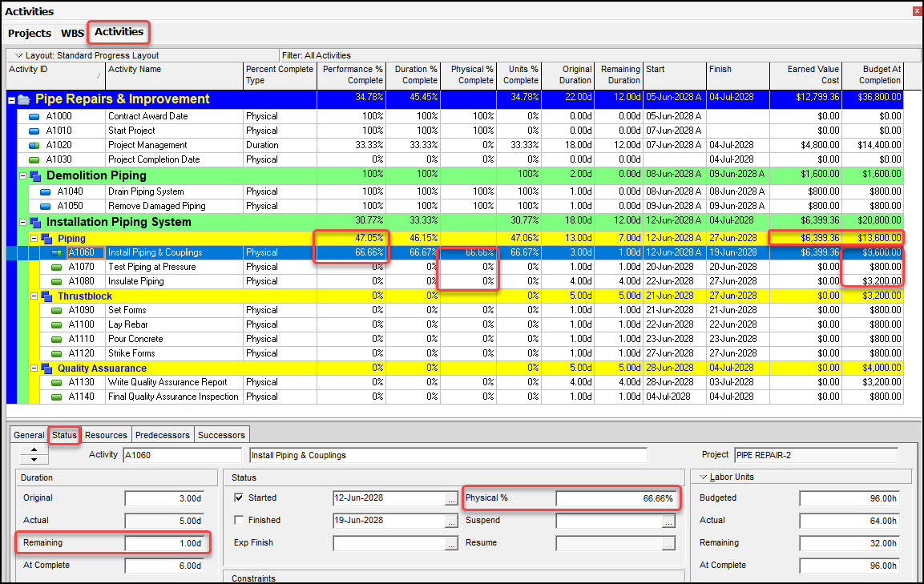The width and height of the screenshot is (924, 584).
Task: Click the A1130 activity icon
Action: tap(57, 382)
